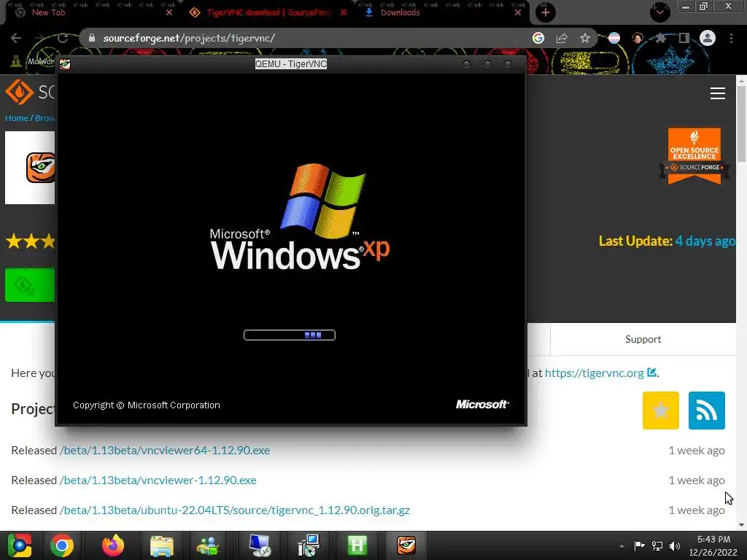Click the yellow star favorite button
This screenshot has width=747, height=560.
click(x=660, y=411)
